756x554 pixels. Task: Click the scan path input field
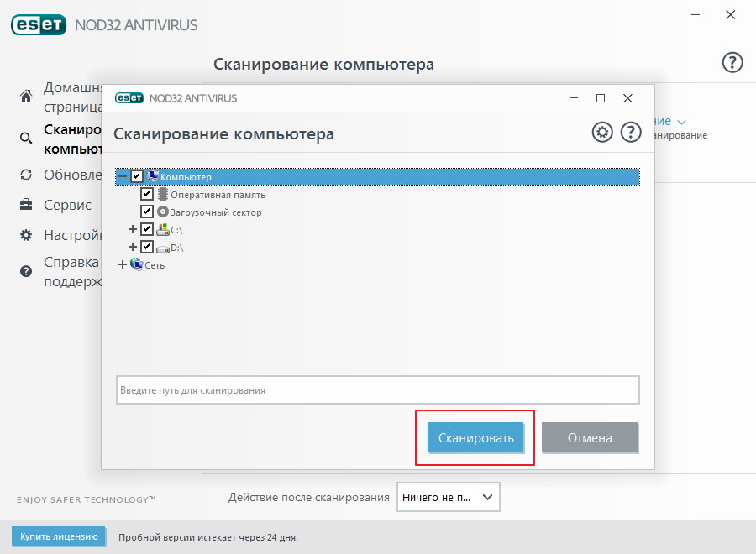pyautogui.click(x=377, y=390)
